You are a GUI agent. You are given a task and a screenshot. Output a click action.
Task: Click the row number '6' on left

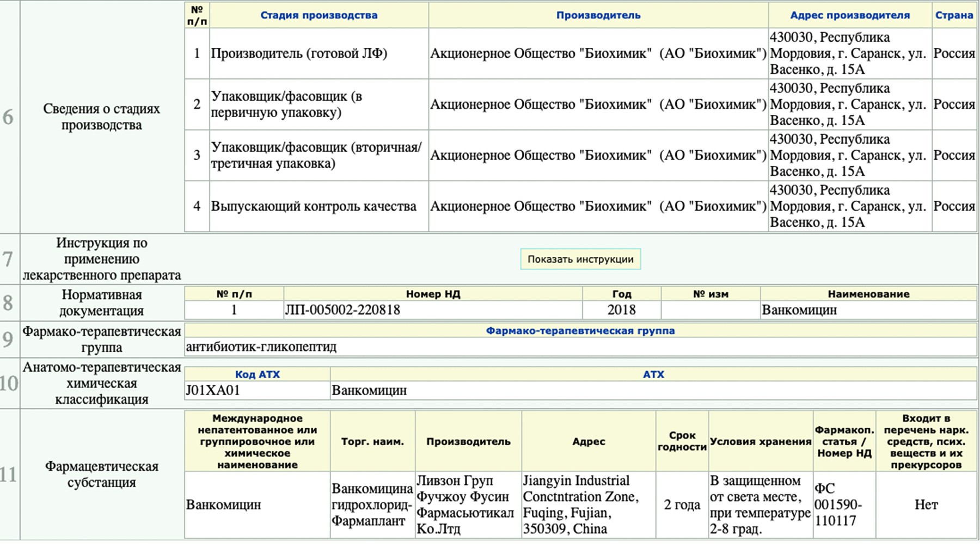(x=8, y=117)
